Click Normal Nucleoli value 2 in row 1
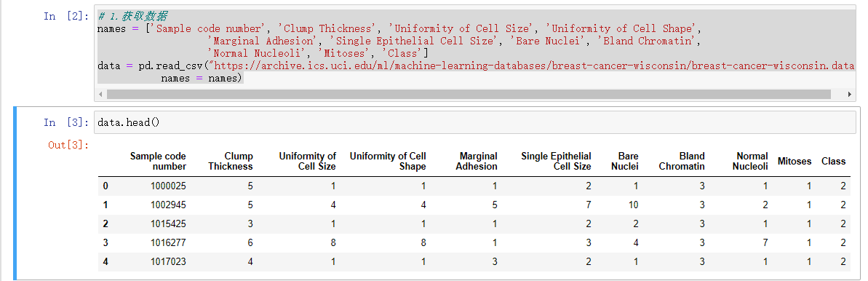 [x=765, y=205]
